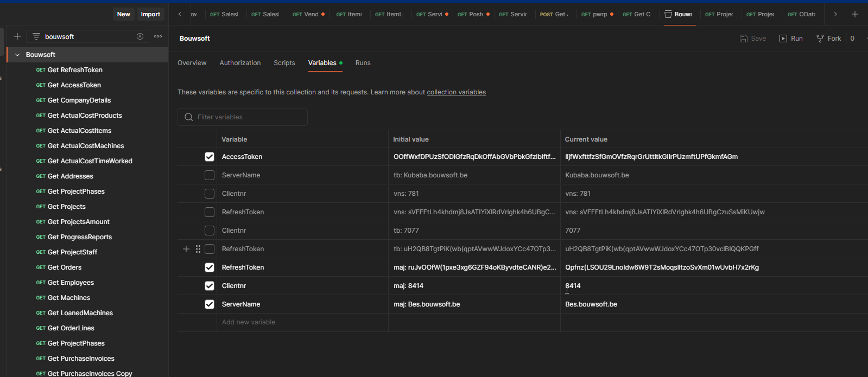868x377 pixels.
Task: Uncheck the AccessToken variable
Action: tap(210, 157)
